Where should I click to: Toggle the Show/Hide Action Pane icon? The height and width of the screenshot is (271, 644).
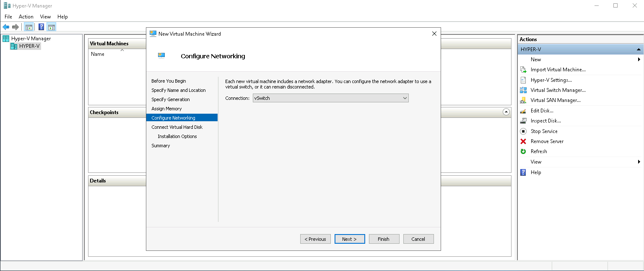point(52,27)
